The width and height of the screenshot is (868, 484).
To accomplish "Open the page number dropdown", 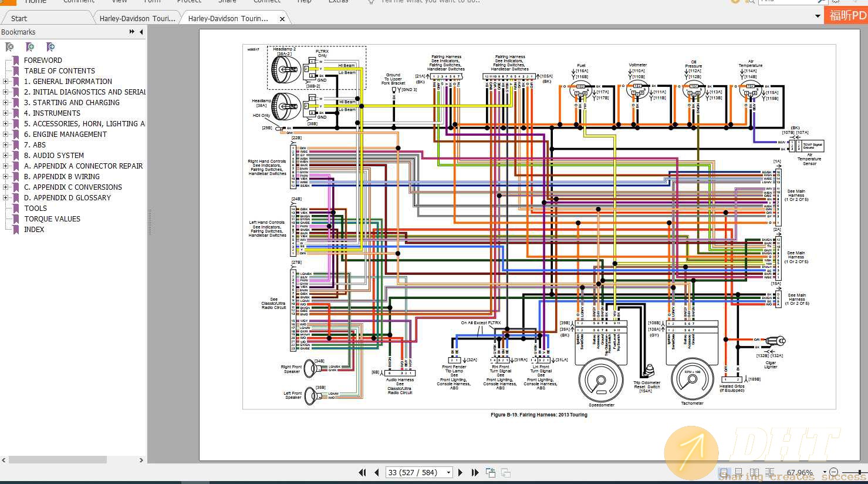I will [x=449, y=472].
